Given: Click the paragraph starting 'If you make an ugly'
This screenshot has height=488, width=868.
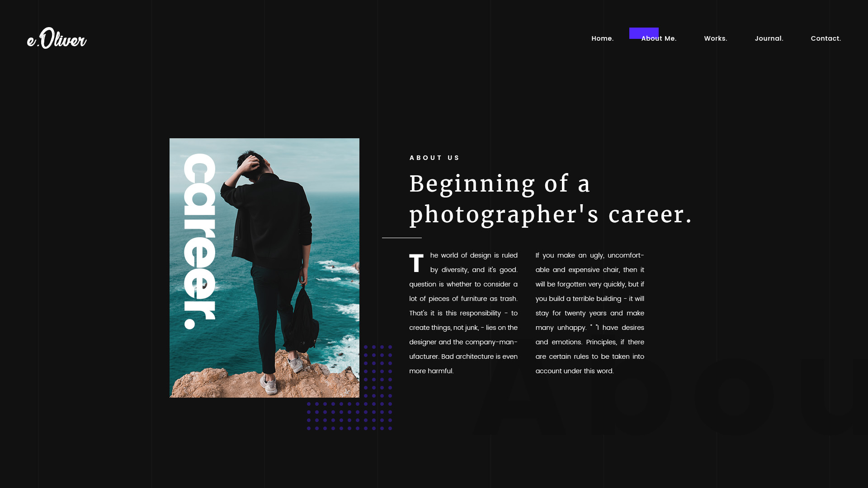Looking at the screenshot, I should (590, 313).
